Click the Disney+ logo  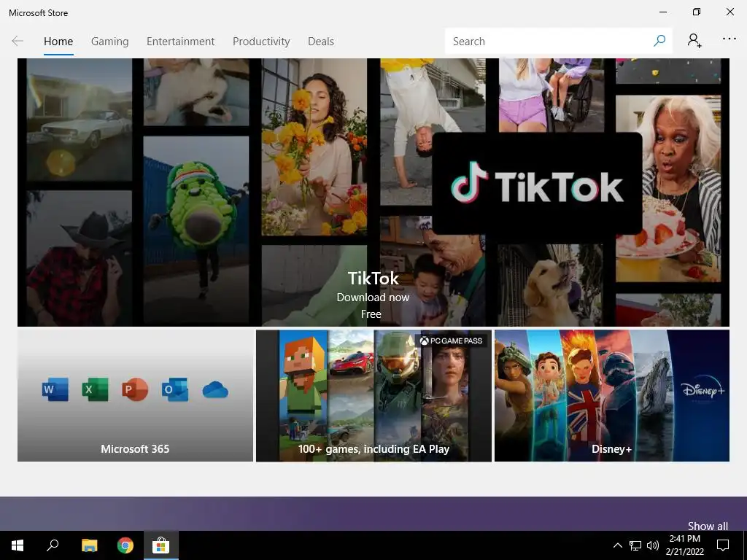tap(703, 390)
